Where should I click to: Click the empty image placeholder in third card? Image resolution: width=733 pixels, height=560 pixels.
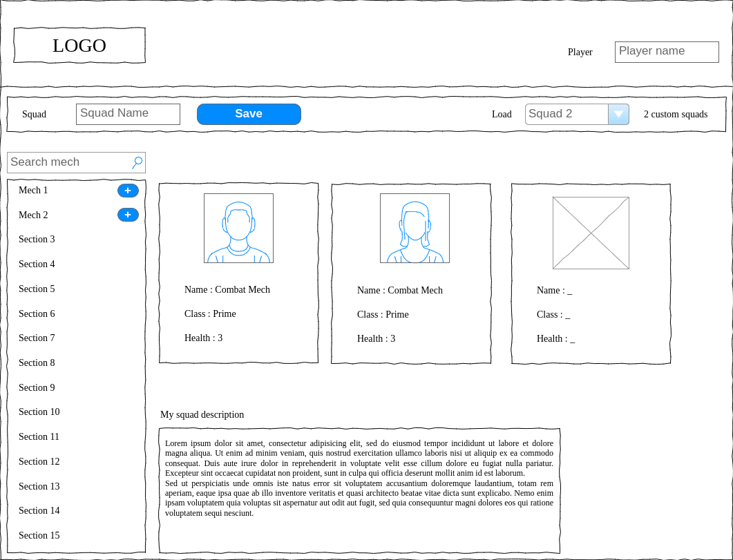tap(591, 233)
